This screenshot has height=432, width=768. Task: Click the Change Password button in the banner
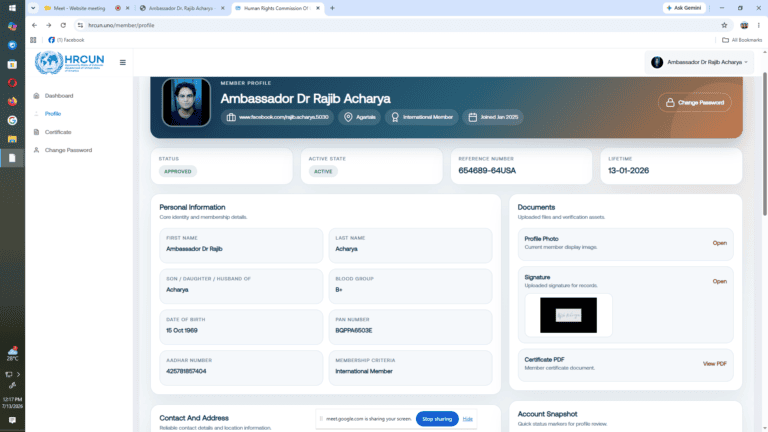(695, 102)
